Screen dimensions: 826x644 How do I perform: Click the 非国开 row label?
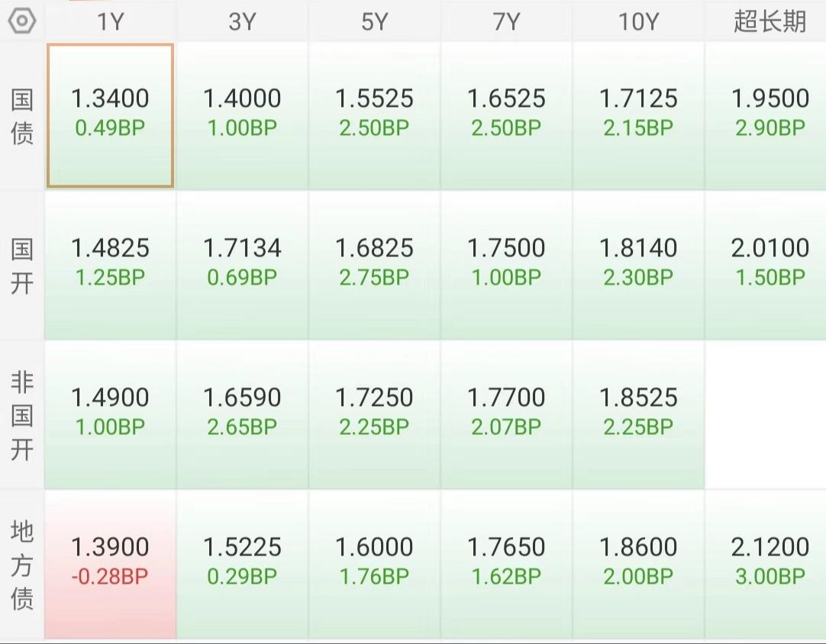coord(22,415)
